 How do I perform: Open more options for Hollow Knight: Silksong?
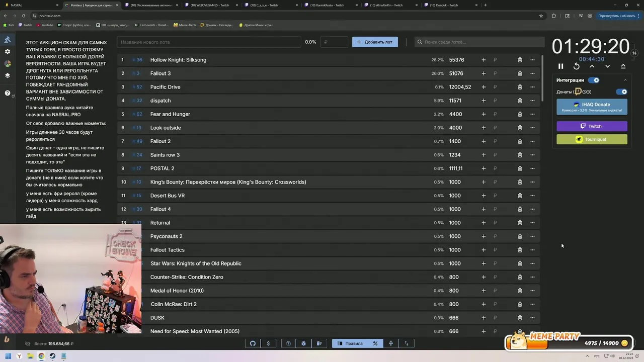point(532,60)
